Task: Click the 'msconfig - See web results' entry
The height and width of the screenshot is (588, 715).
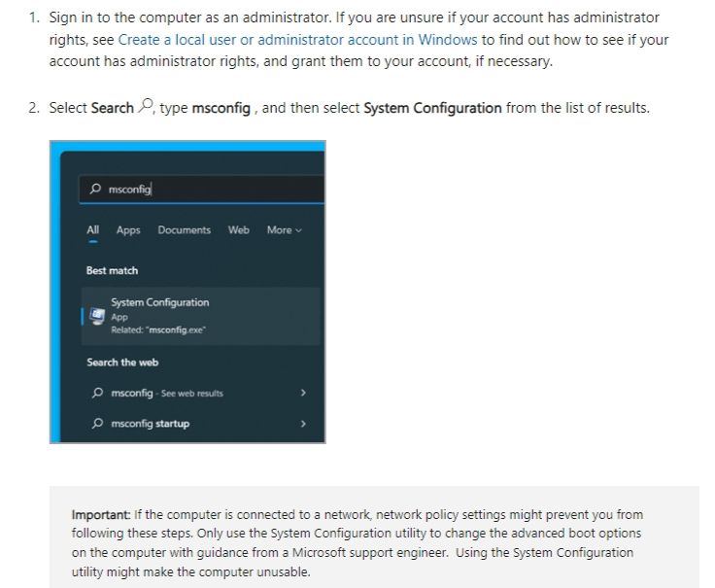Action: pyautogui.click(x=167, y=394)
